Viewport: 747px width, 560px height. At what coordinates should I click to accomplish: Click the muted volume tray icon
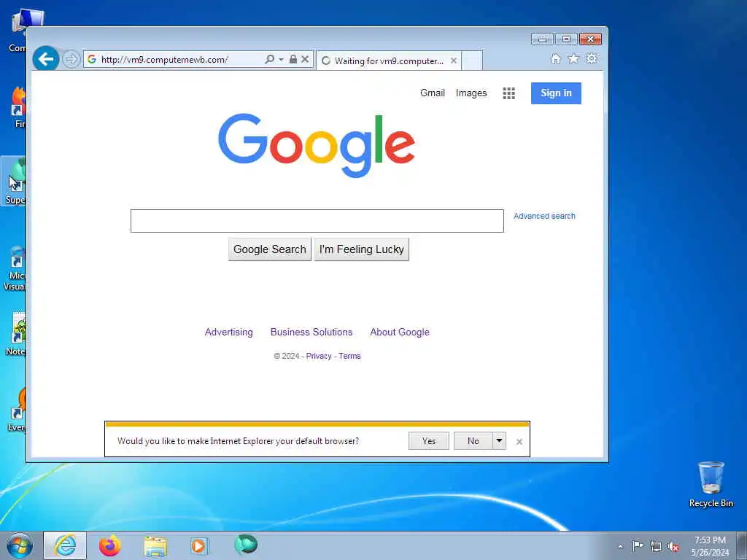tap(673, 546)
